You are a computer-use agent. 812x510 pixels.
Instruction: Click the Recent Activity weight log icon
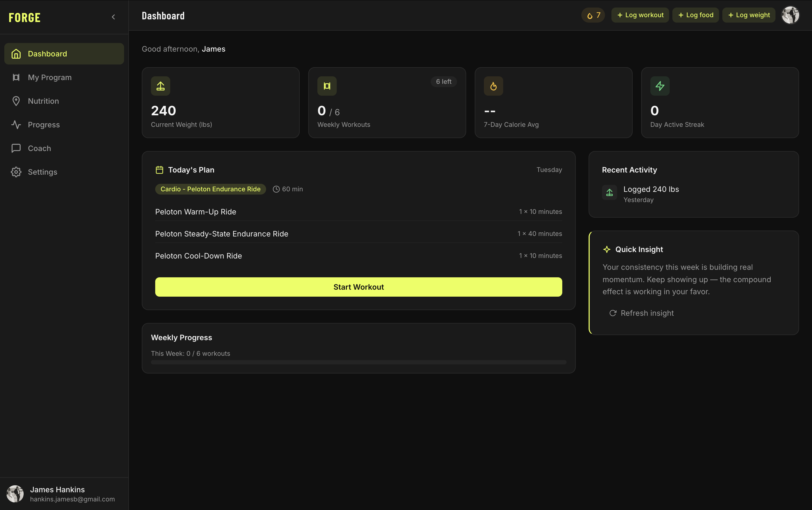coord(610,193)
